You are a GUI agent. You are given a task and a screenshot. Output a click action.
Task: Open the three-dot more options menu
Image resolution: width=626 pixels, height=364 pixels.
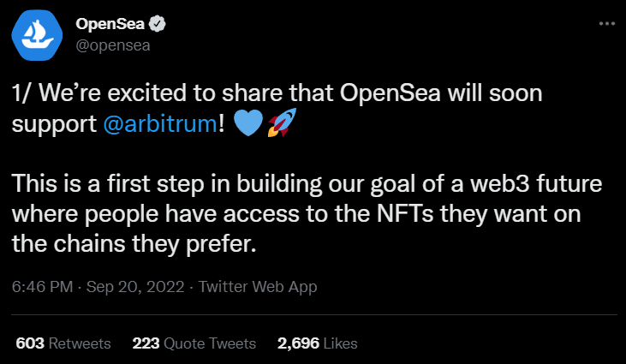(607, 24)
